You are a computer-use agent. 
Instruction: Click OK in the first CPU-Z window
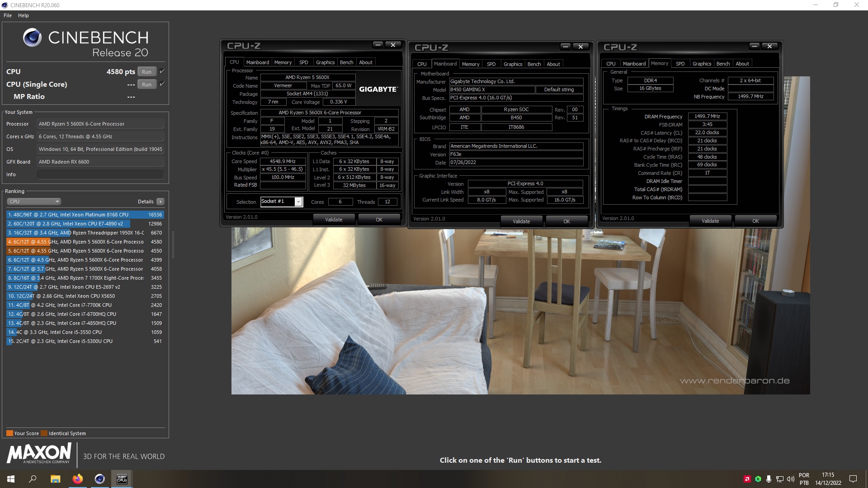(379, 220)
